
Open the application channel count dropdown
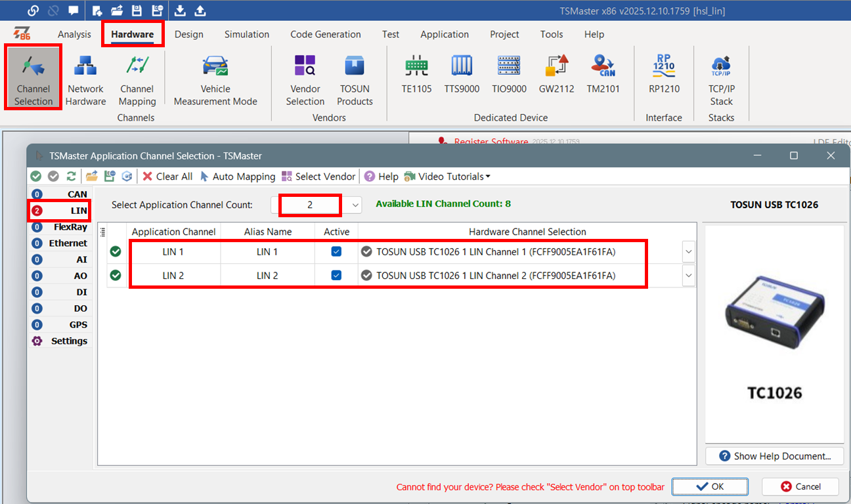coord(355,205)
